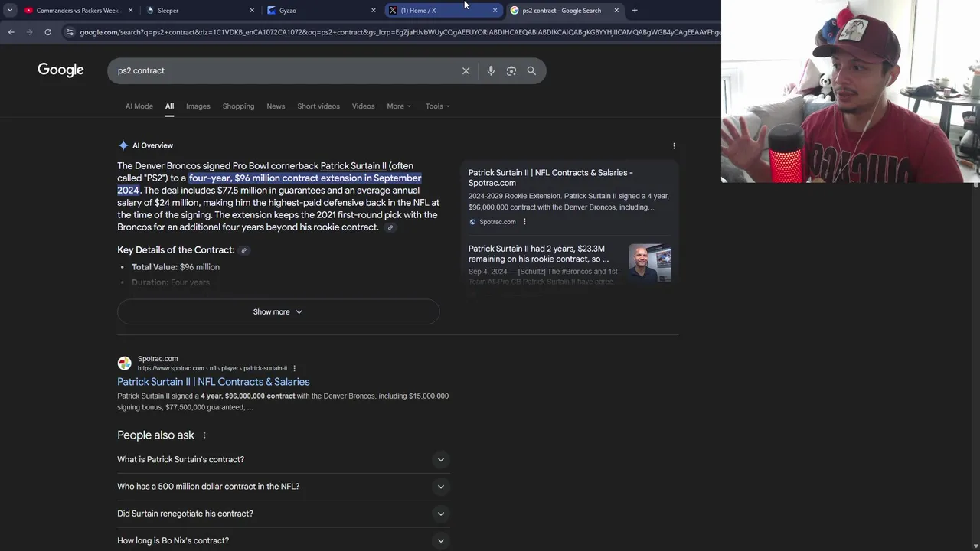
Task: Click the Spotrac favicon in search result
Action: click(124, 364)
